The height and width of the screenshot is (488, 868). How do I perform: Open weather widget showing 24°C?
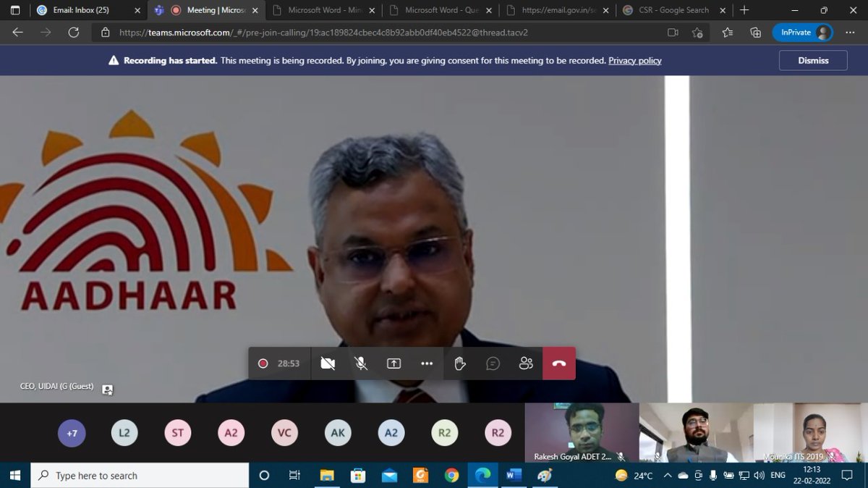[x=634, y=476]
